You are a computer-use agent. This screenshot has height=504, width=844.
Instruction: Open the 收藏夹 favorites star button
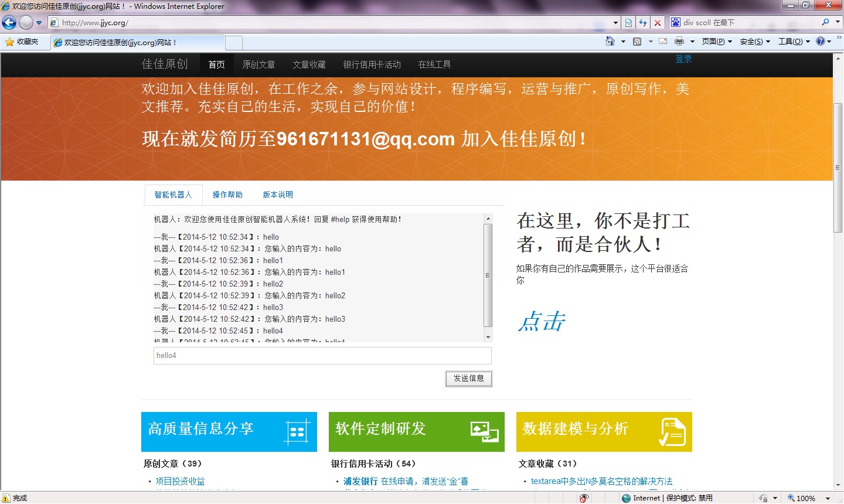(x=22, y=42)
